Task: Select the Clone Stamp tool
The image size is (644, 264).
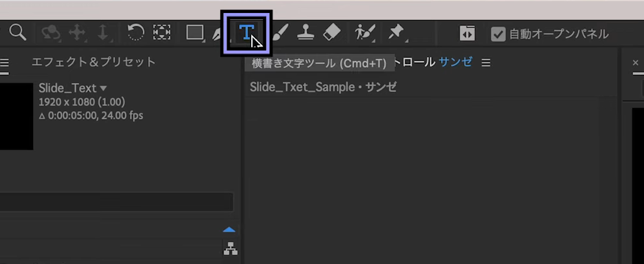Action: pos(305,32)
